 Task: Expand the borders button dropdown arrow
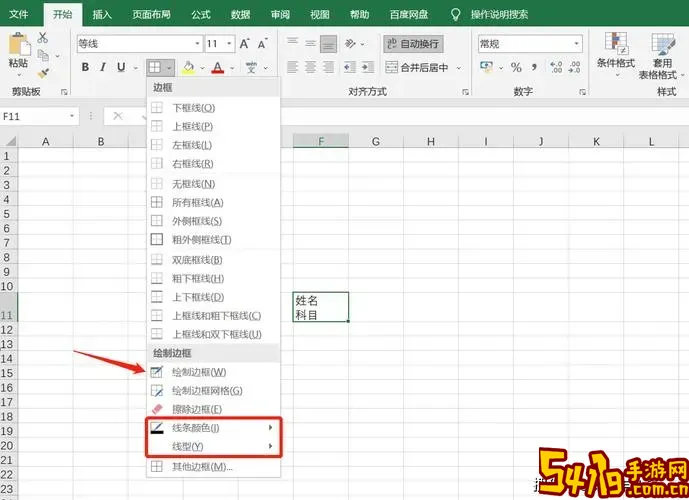tap(169, 68)
